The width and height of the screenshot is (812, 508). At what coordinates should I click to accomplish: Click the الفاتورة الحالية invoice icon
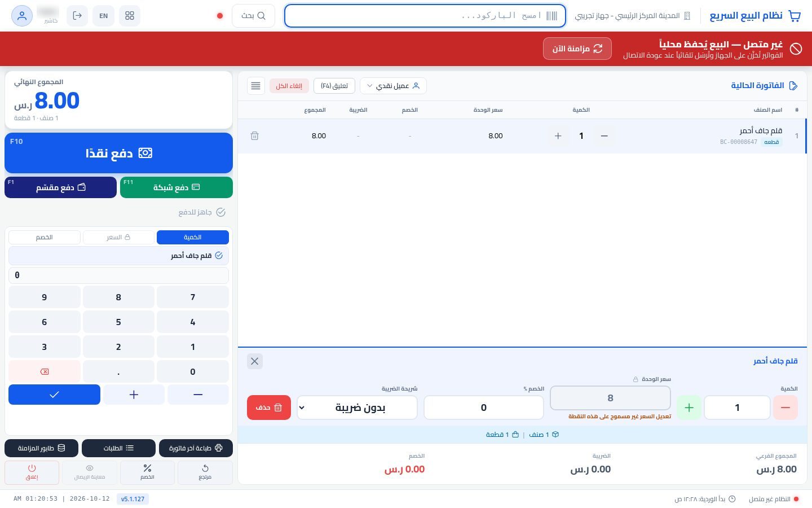click(x=793, y=86)
